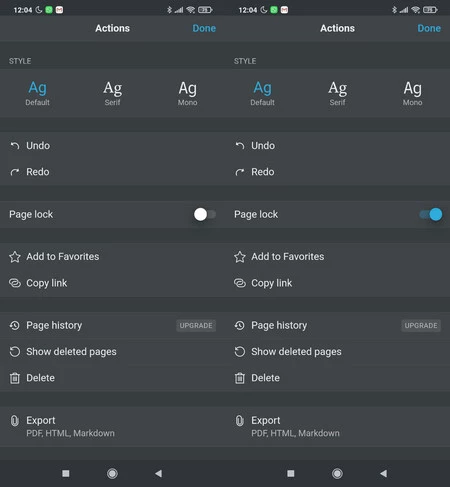This screenshot has height=487, width=450.
Task: Disable the blue Page lock switch
Action: (x=431, y=214)
